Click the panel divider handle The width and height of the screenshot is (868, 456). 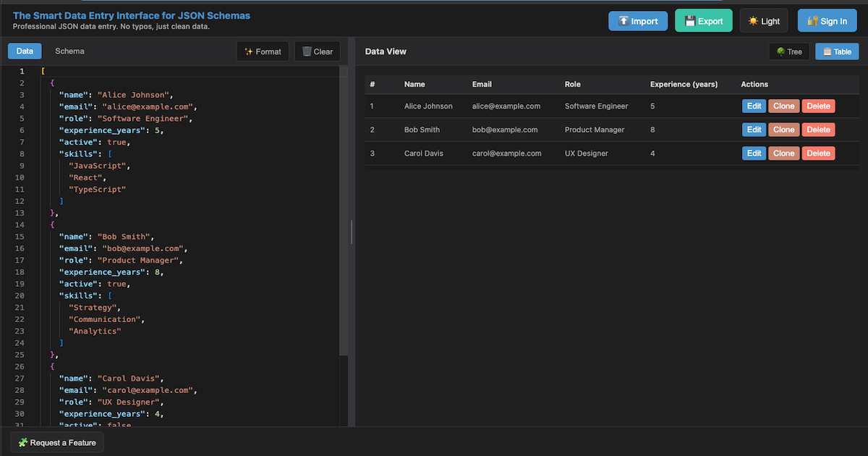[x=352, y=232]
